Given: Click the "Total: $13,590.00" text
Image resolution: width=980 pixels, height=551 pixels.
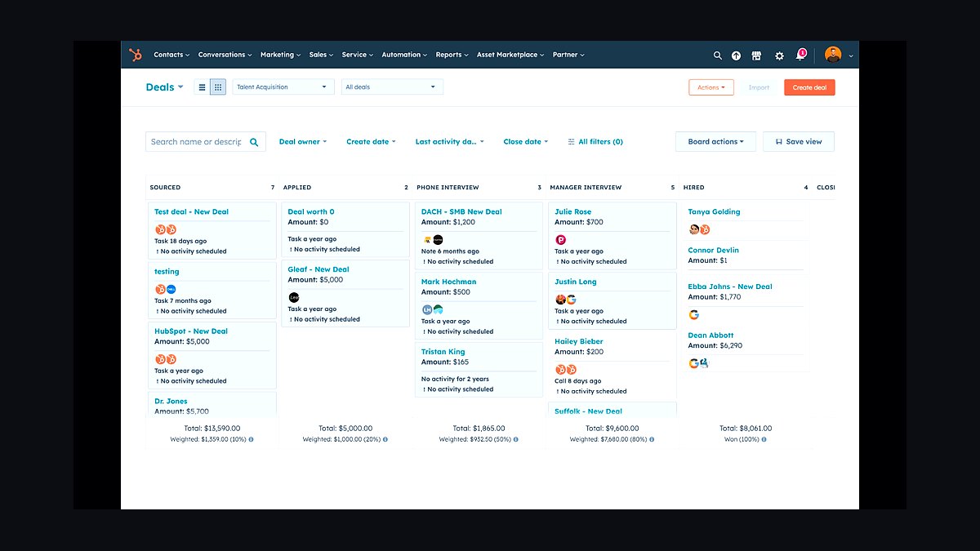Looking at the screenshot, I should click(212, 428).
